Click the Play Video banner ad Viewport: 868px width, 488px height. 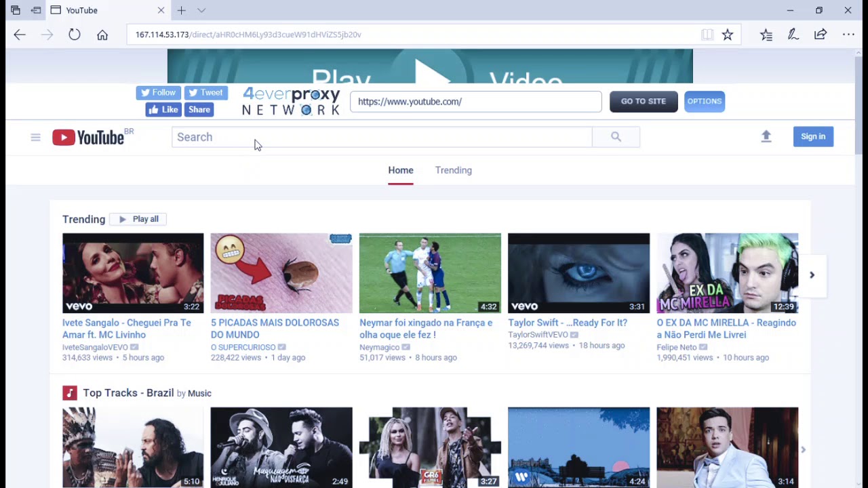pos(430,66)
